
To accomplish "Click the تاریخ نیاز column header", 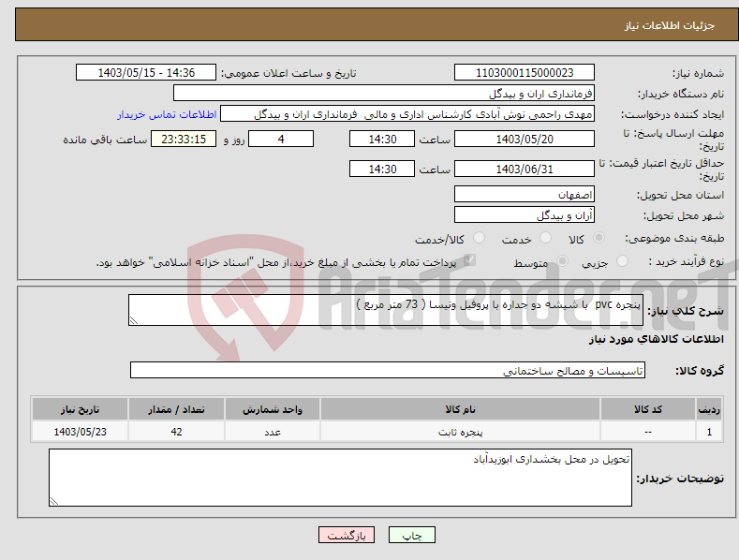I will pyautogui.click(x=81, y=409).
